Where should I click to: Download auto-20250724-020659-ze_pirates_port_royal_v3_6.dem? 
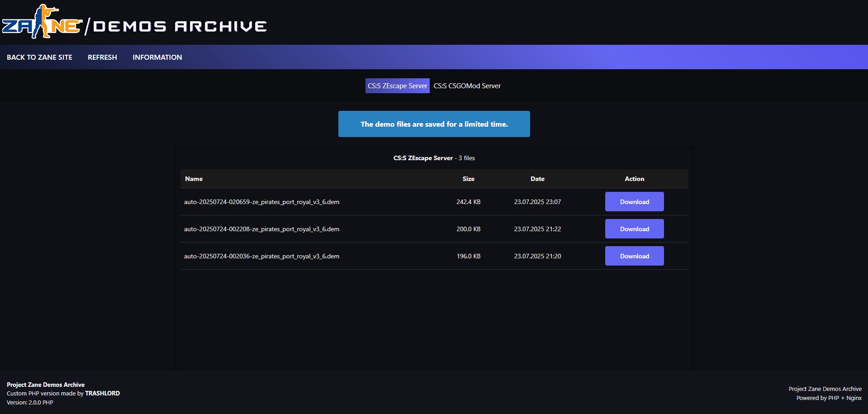coord(634,201)
